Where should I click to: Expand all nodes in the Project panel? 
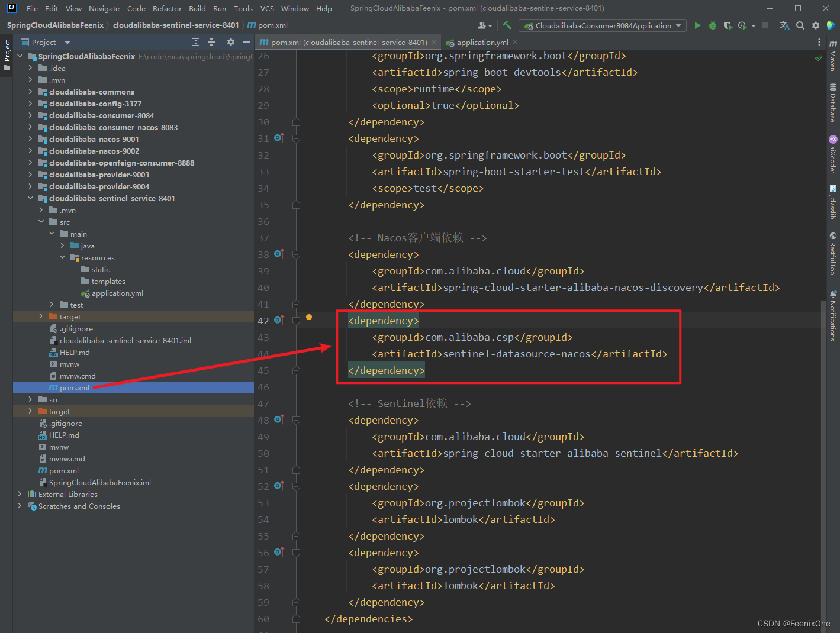point(196,42)
